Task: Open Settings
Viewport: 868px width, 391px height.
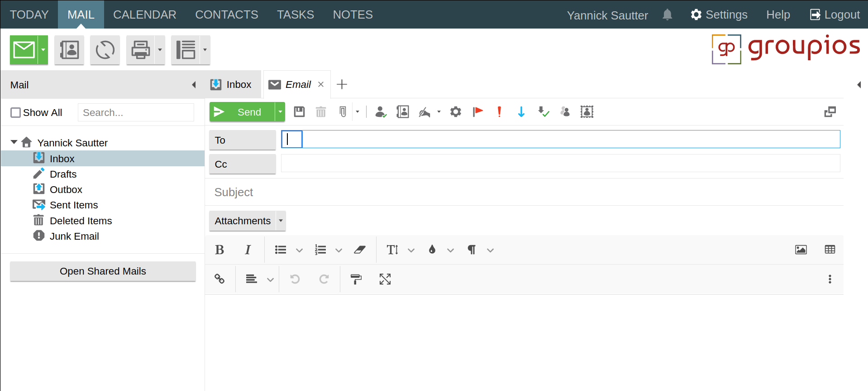Action: point(719,15)
